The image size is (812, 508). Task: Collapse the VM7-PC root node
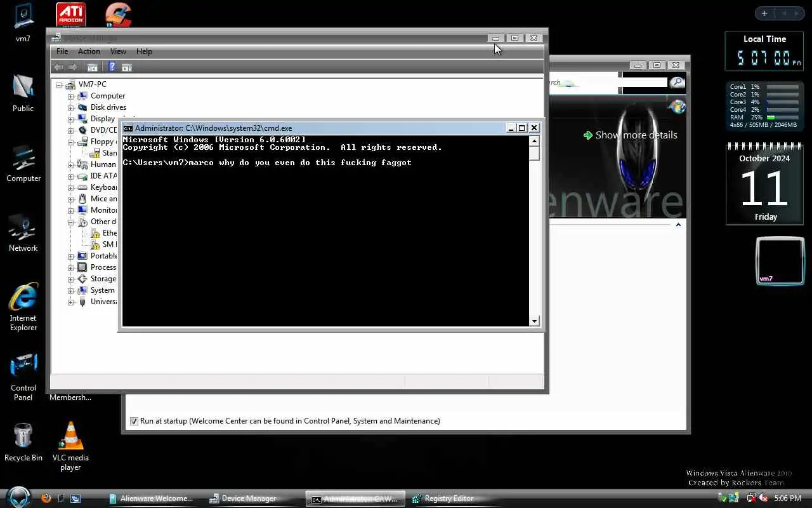59,84
